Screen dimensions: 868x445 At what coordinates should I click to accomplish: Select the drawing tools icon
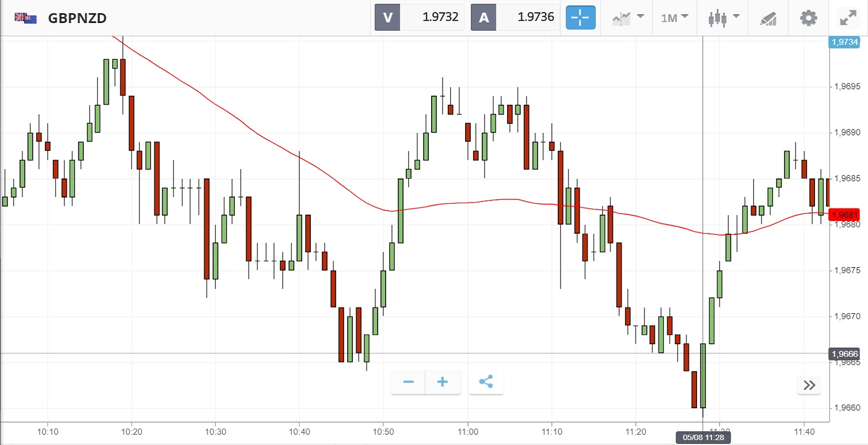[767, 17]
